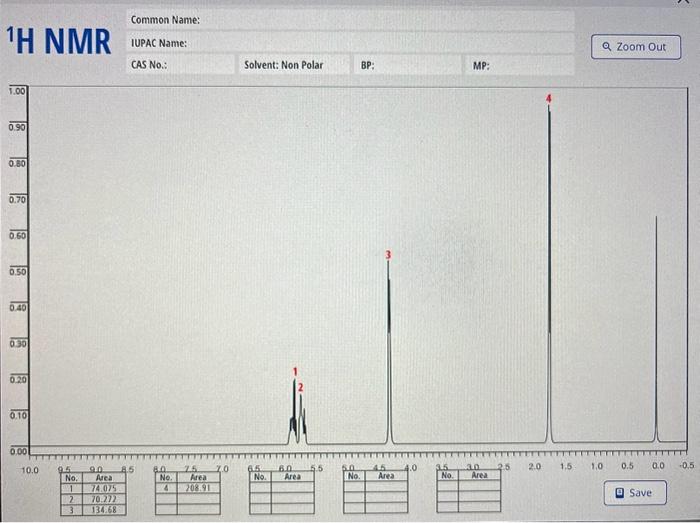Image resolution: width=700 pixels, height=523 pixels.
Task: Click peak label 4 on the spectrum
Action: (x=549, y=99)
